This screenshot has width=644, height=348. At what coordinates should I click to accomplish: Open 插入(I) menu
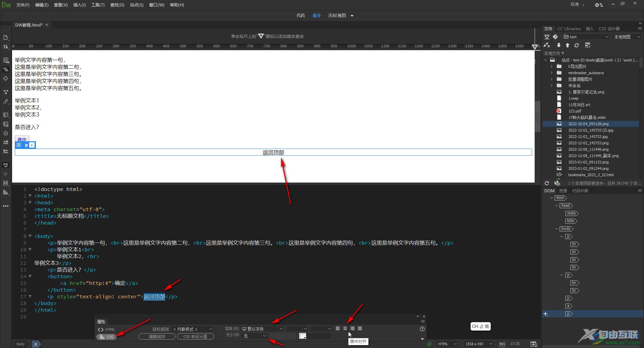(x=79, y=5)
